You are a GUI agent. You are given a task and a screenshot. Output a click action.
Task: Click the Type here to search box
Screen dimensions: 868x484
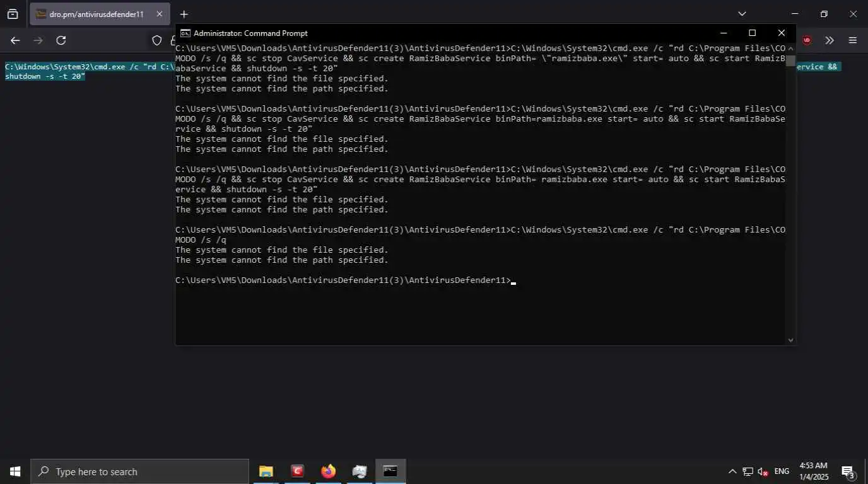[139, 471]
